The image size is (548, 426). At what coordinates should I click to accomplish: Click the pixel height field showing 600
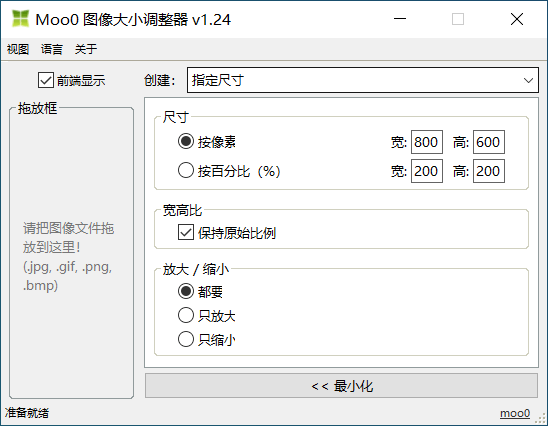(489, 142)
